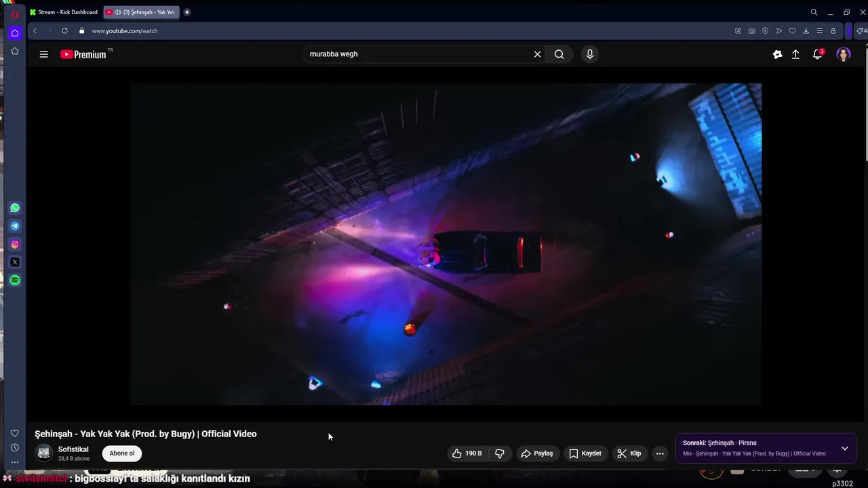Open a new tab with plus button
This screenshot has width=868, height=488.
click(x=187, y=12)
